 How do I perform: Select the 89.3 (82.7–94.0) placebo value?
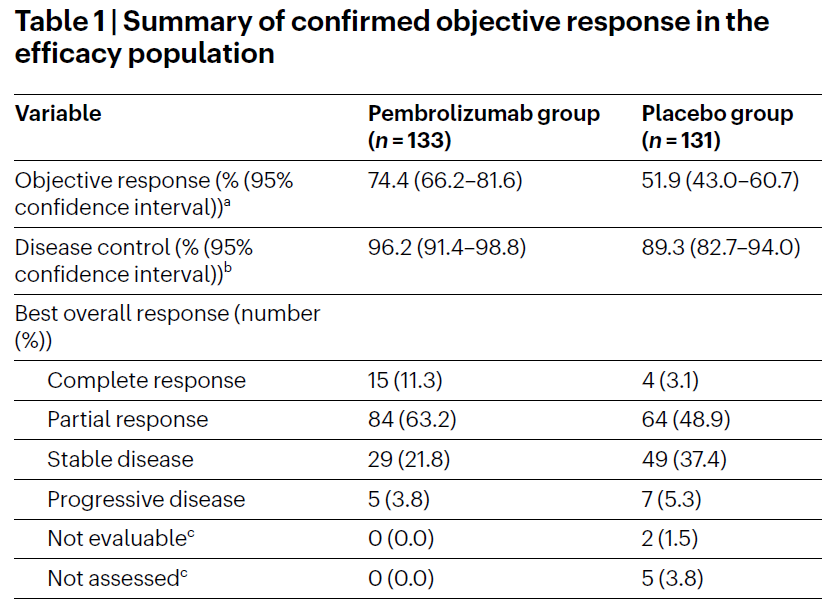coord(721,247)
